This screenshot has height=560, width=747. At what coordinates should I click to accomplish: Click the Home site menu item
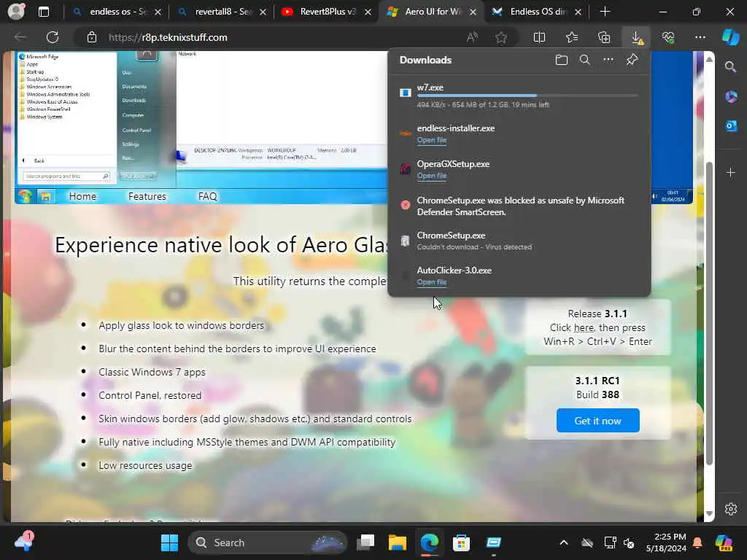click(x=82, y=196)
